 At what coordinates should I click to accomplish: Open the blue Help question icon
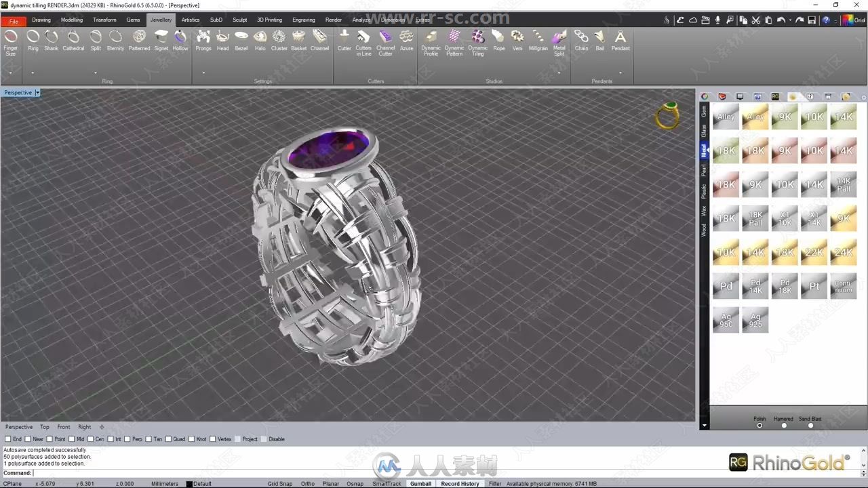[826, 20]
